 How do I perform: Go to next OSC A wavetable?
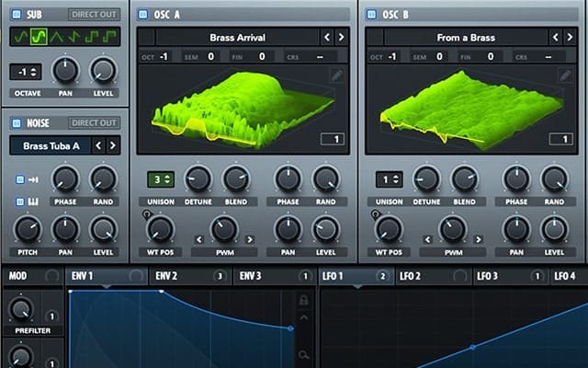click(x=341, y=37)
